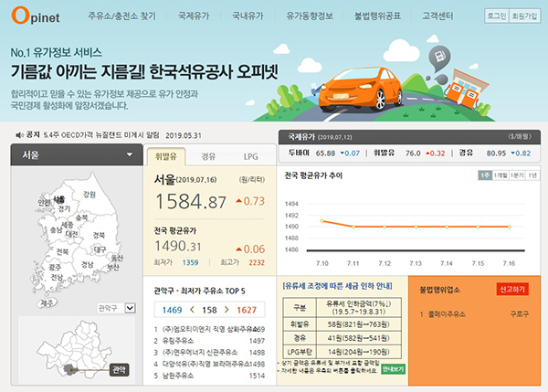
Task: Click the 7.16 data point on chart
Action: [x=510, y=227]
